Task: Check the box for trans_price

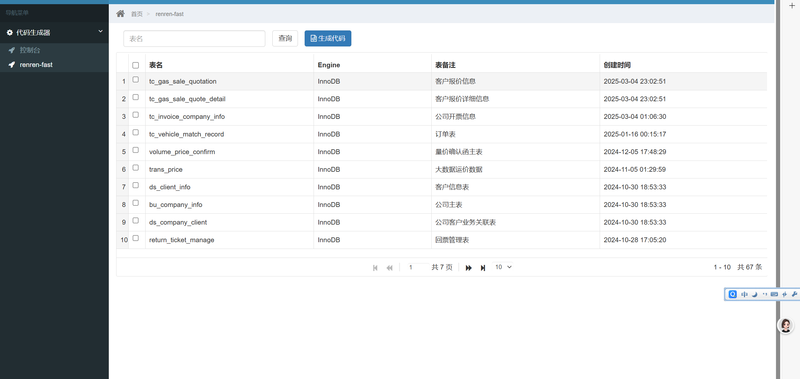Action: pos(136,167)
